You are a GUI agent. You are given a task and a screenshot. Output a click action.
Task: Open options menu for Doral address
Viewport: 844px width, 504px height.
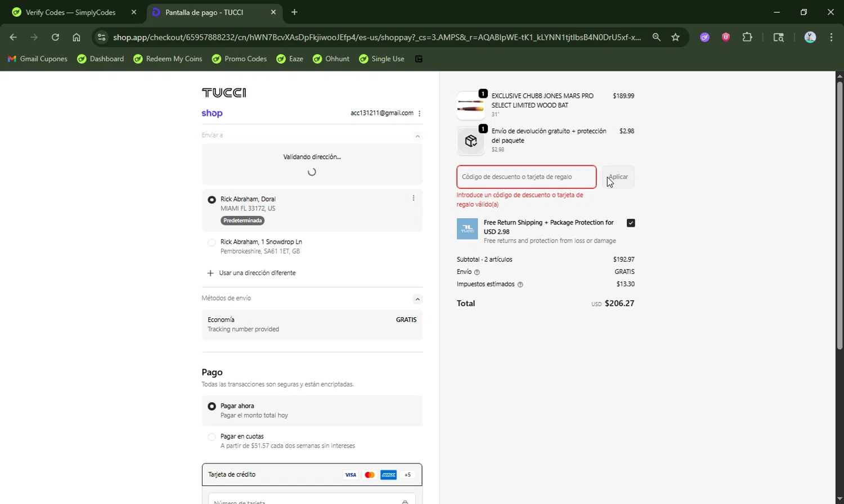coord(414,198)
